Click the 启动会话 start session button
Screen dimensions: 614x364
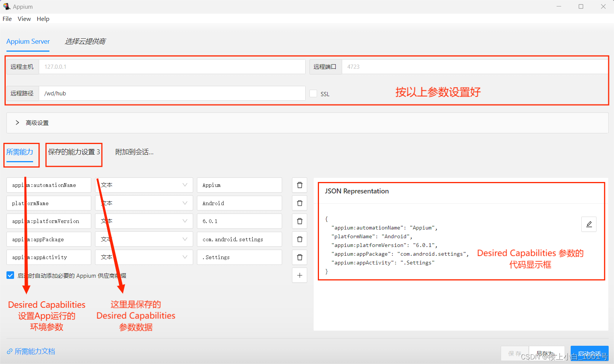tap(589, 353)
